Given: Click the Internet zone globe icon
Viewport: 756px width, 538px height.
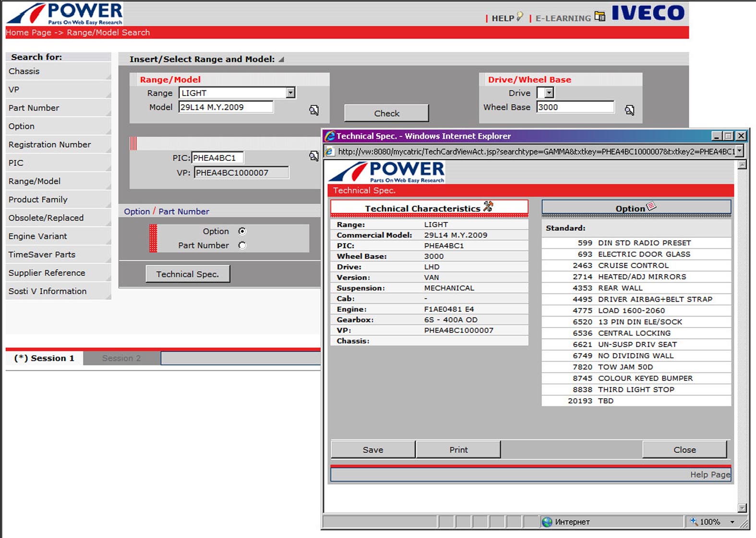Looking at the screenshot, I should pyautogui.click(x=547, y=522).
